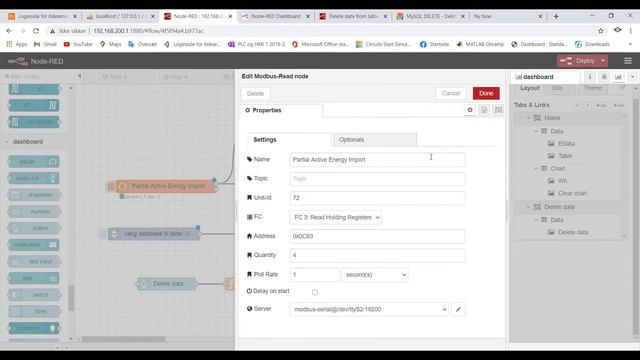Open the Node-RED hamburger main menu
This screenshot has width=640, height=360.
click(x=628, y=61)
